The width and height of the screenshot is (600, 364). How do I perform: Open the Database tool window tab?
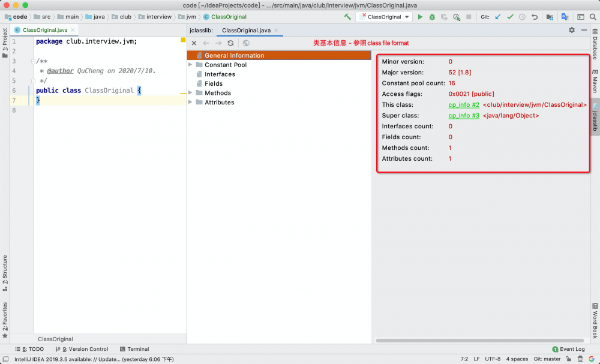pyautogui.click(x=595, y=44)
